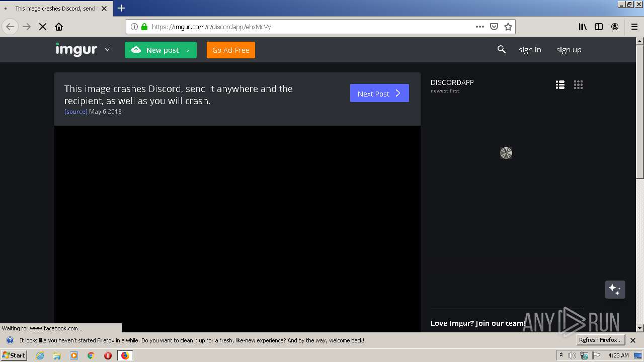The width and height of the screenshot is (644, 362).
Task: Click the volume speaker tray icon
Action: pos(572,355)
